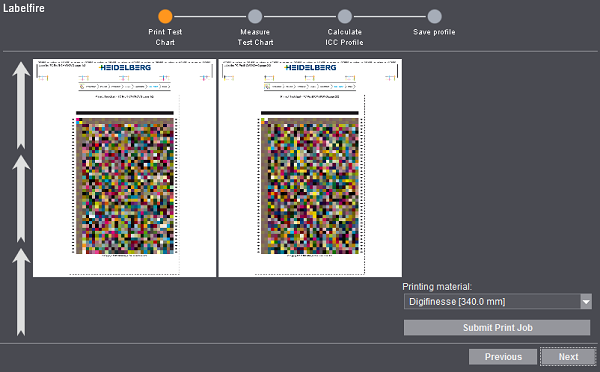This screenshot has height=372, width=600.
Task: Click the Print Test Chart step label
Action: pyautogui.click(x=165, y=37)
